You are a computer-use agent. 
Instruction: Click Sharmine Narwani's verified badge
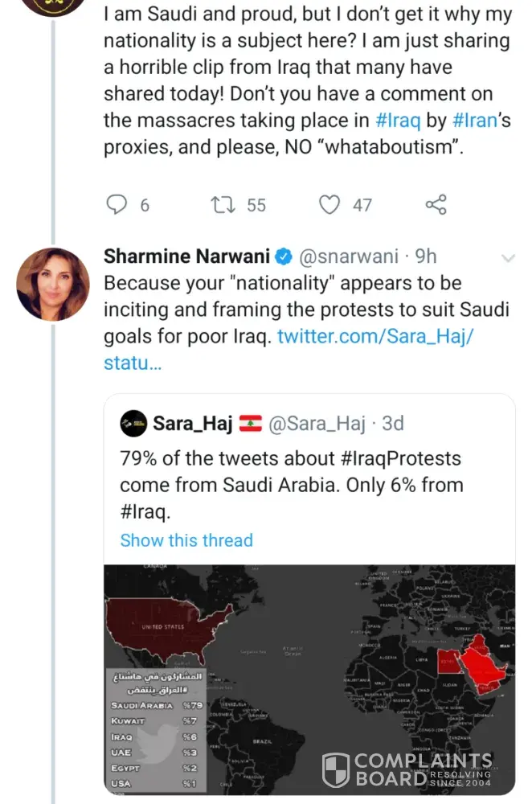pyautogui.click(x=284, y=257)
